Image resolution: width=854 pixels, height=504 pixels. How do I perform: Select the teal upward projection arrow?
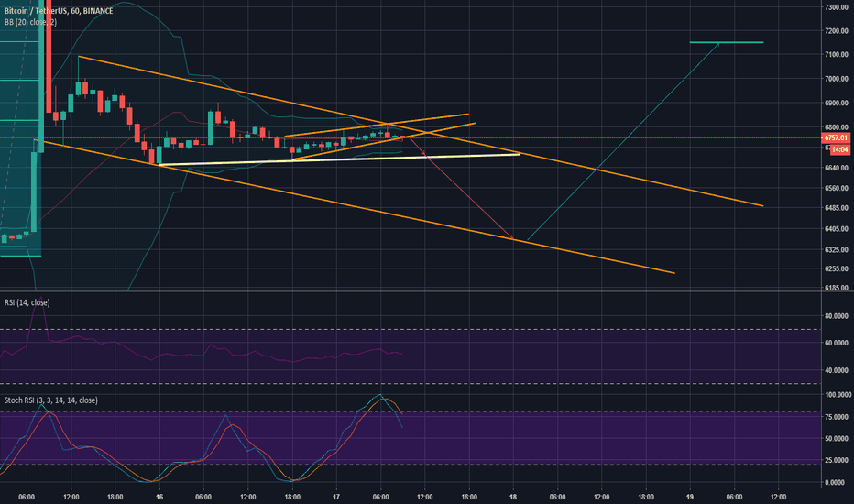click(x=623, y=142)
